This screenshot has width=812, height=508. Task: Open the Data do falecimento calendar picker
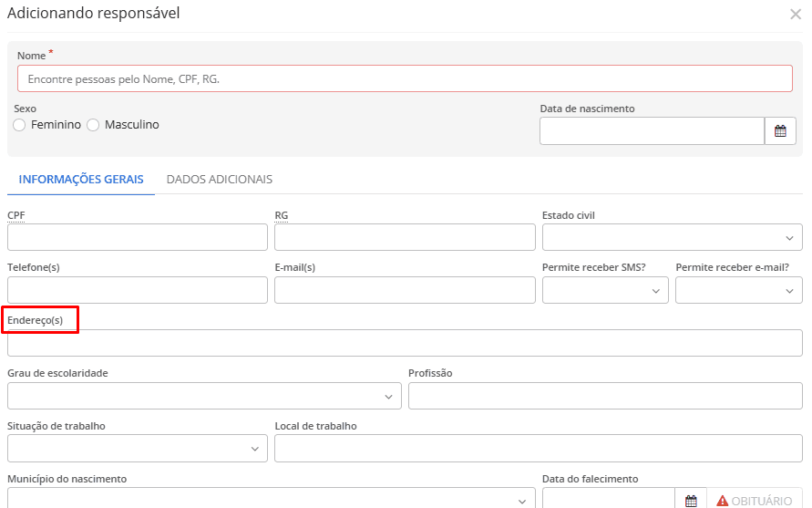coord(691,500)
